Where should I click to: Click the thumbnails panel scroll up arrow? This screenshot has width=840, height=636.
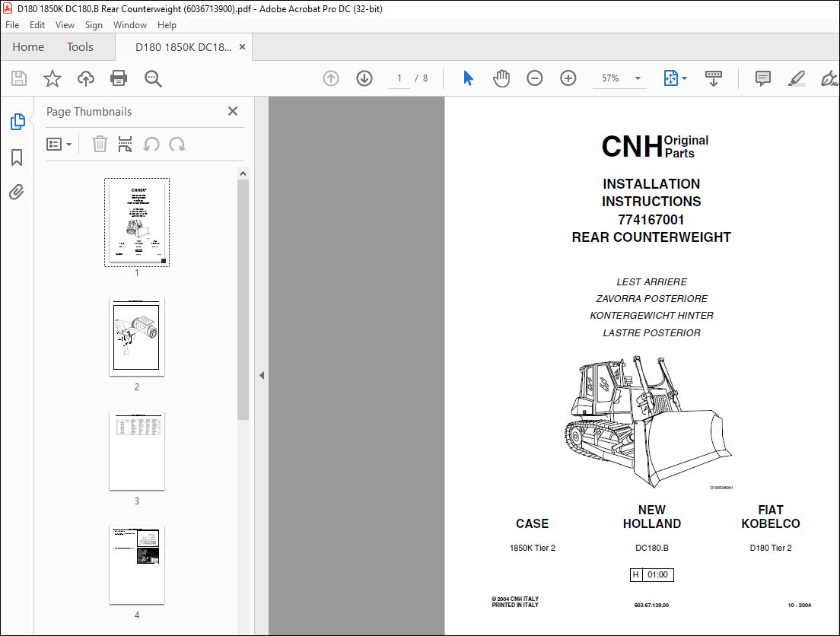[x=243, y=173]
